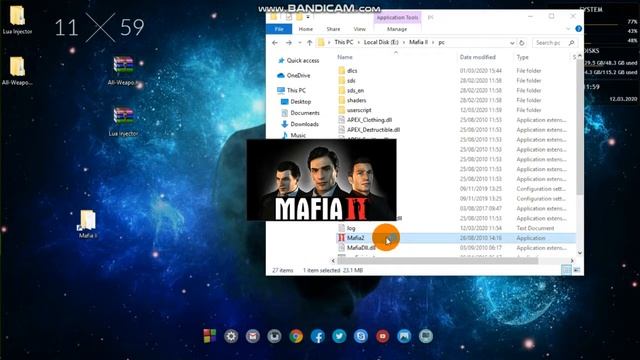Open Twitter from the dock
The width and height of the screenshot is (640, 360).
[339, 336]
